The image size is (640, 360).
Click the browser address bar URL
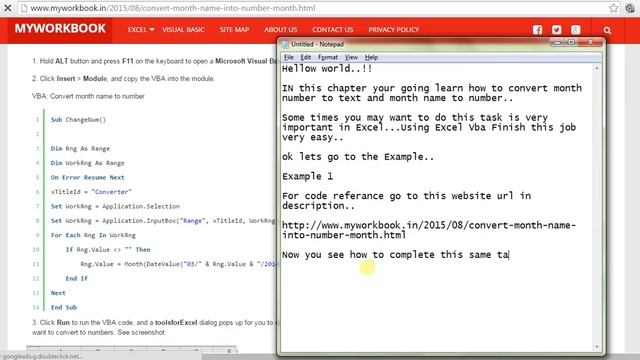coord(173,8)
